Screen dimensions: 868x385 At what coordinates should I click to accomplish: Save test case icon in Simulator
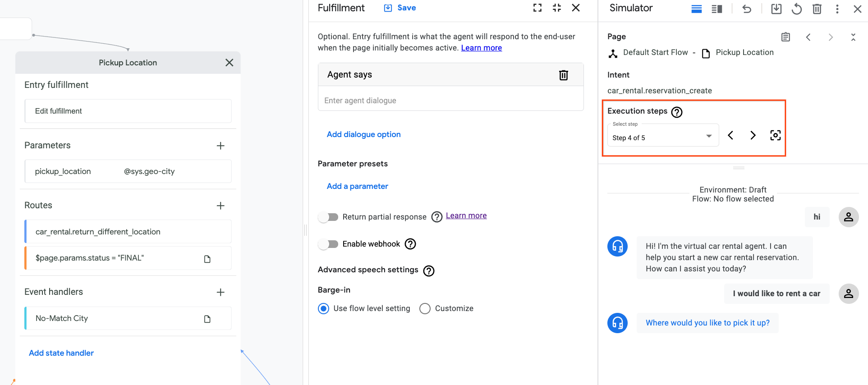[776, 9]
